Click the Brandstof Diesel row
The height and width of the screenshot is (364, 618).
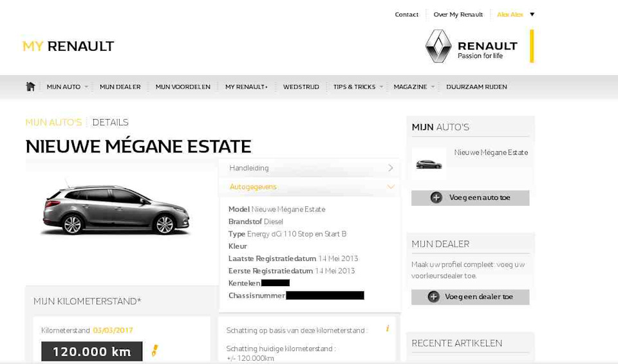[256, 221]
